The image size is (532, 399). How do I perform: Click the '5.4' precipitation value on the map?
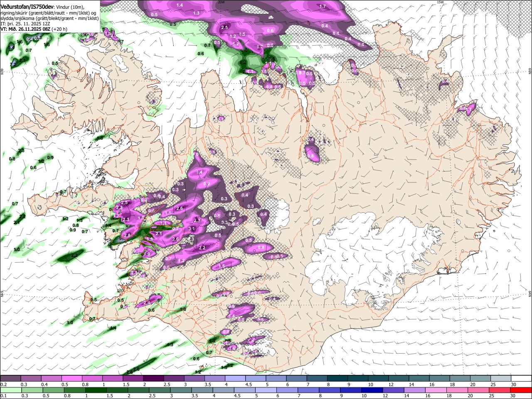[11, 48]
